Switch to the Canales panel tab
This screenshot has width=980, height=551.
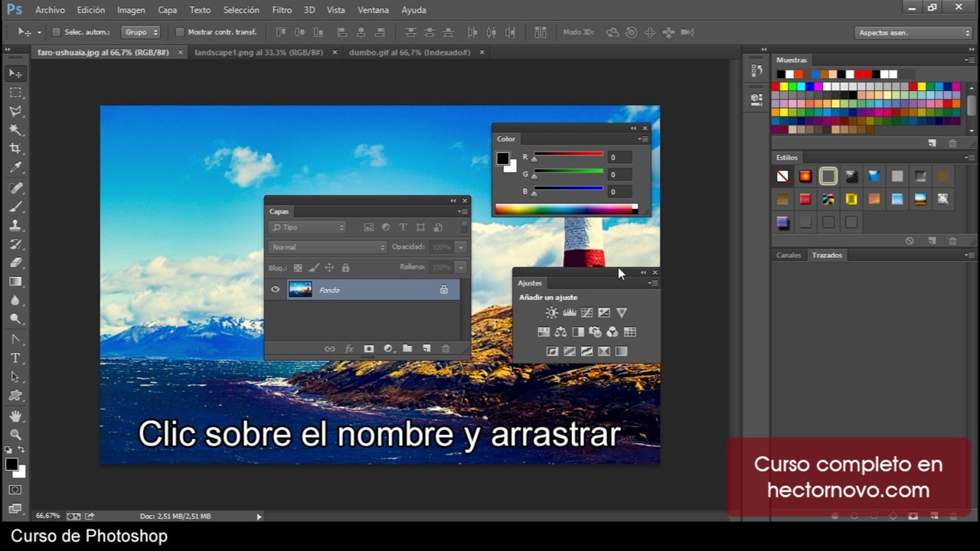(789, 255)
